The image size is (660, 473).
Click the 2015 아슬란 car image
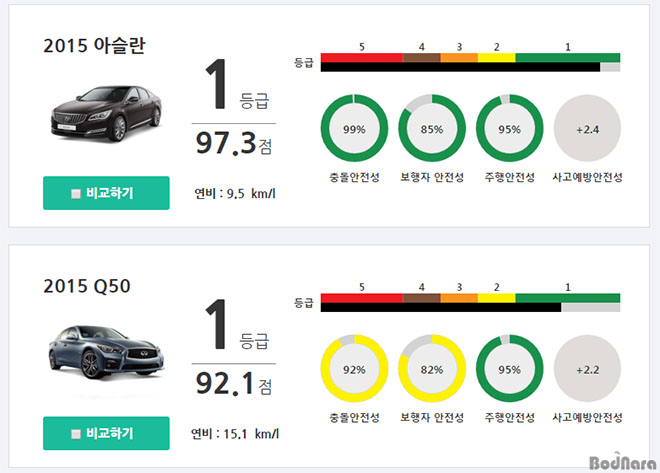[106, 113]
